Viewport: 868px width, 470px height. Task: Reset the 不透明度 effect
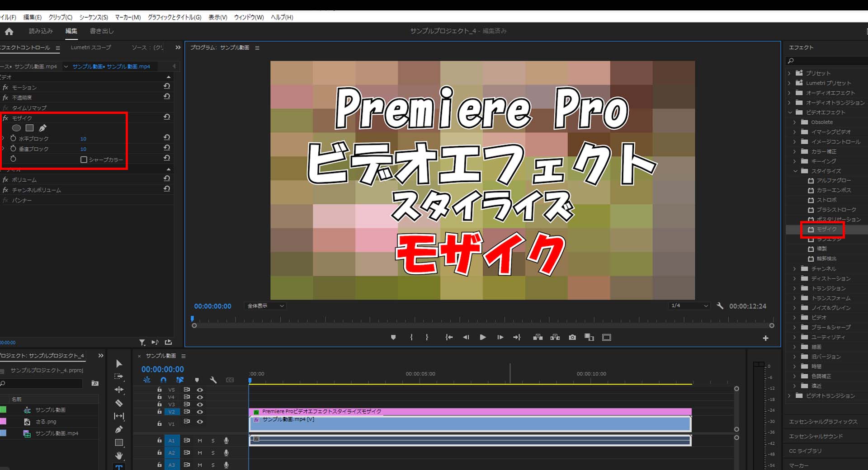click(x=167, y=97)
